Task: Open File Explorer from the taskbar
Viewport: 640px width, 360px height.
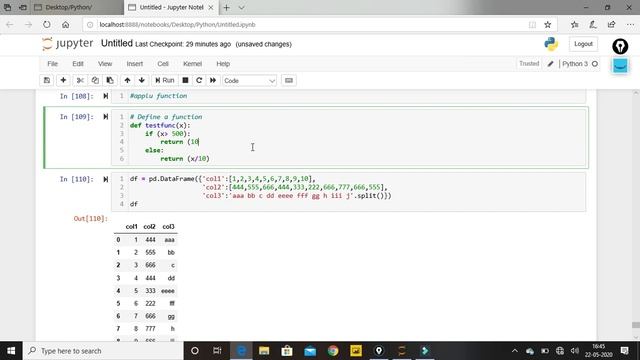Action: tap(264, 351)
